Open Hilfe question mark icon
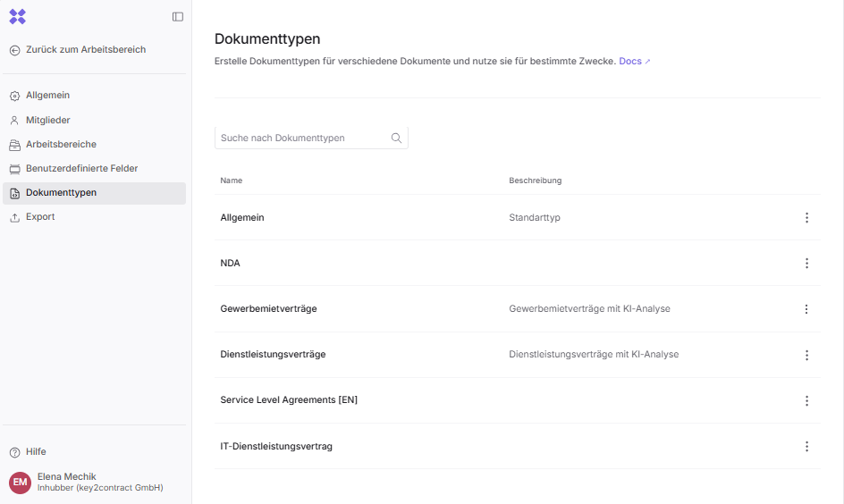The image size is (844, 504). (14, 452)
